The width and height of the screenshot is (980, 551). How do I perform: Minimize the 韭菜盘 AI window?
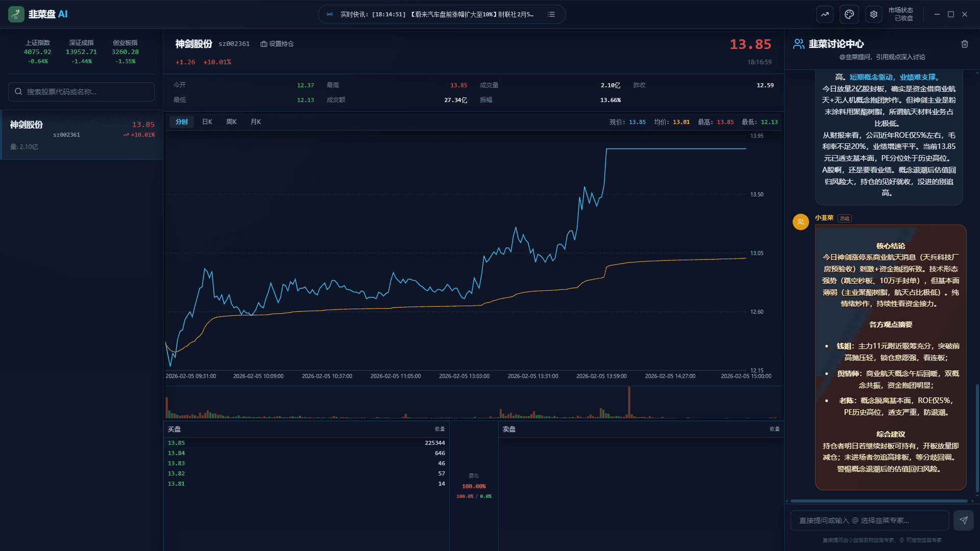pos(937,14)
